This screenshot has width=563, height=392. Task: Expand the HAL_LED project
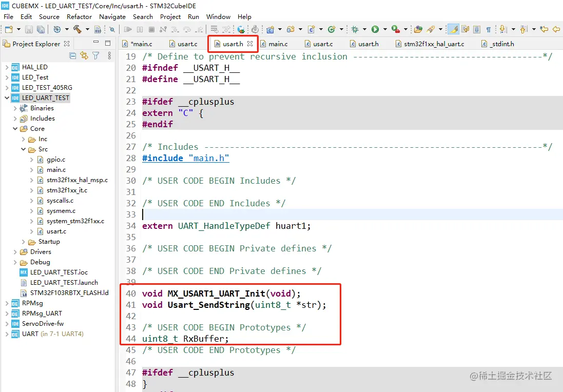tap(7, 67)
